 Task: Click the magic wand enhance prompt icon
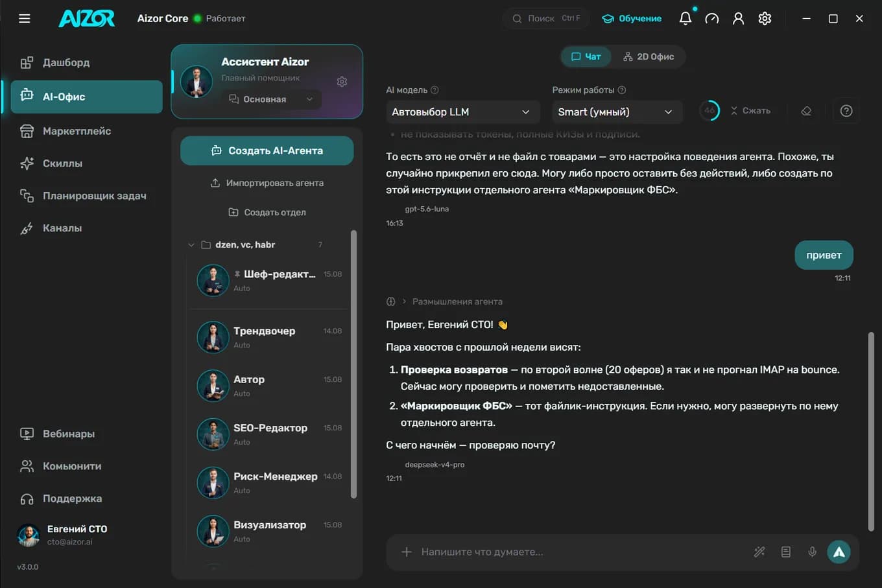tap(759, 552)
